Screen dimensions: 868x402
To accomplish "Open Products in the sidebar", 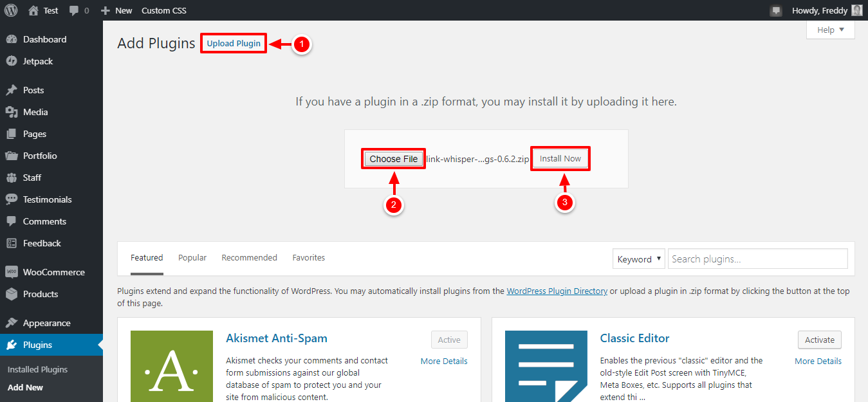I will click(51, 294).
